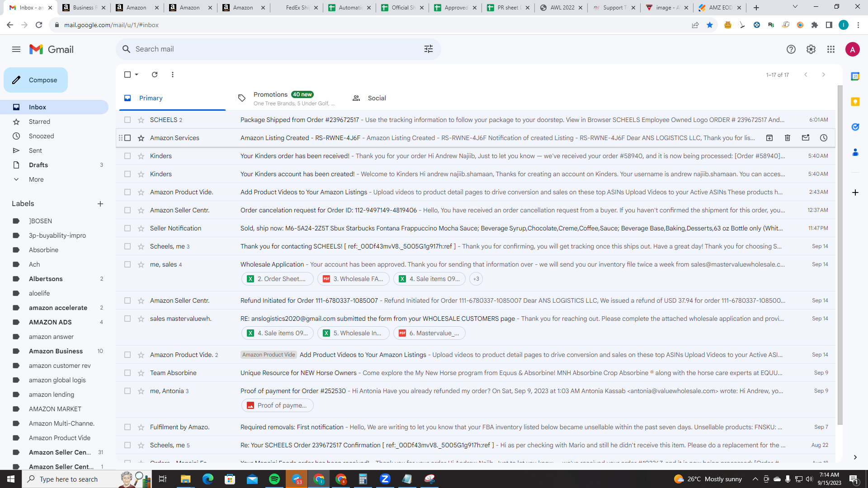Open File Explorer from taskbar
This screenshot has height=488, width=868.
(x=186, y=479)
